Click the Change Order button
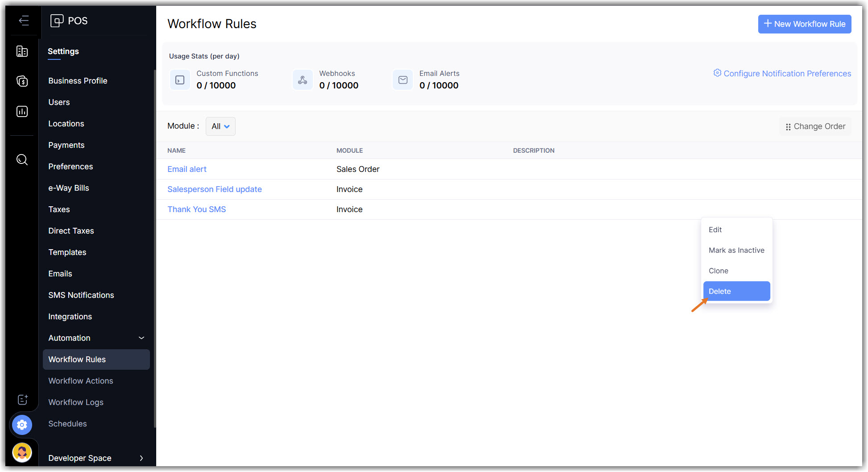The image size is (868, 472). (x=815, y=126)
